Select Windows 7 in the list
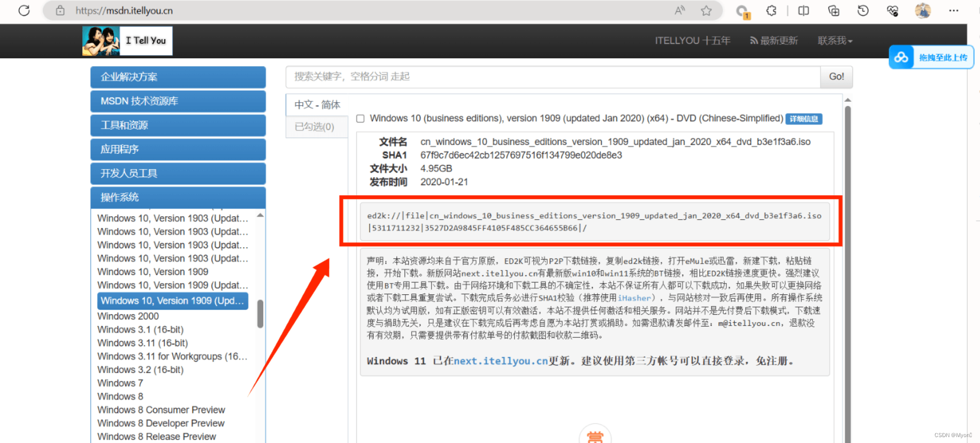This screenshot has width=980, height=443. (120, 383)
